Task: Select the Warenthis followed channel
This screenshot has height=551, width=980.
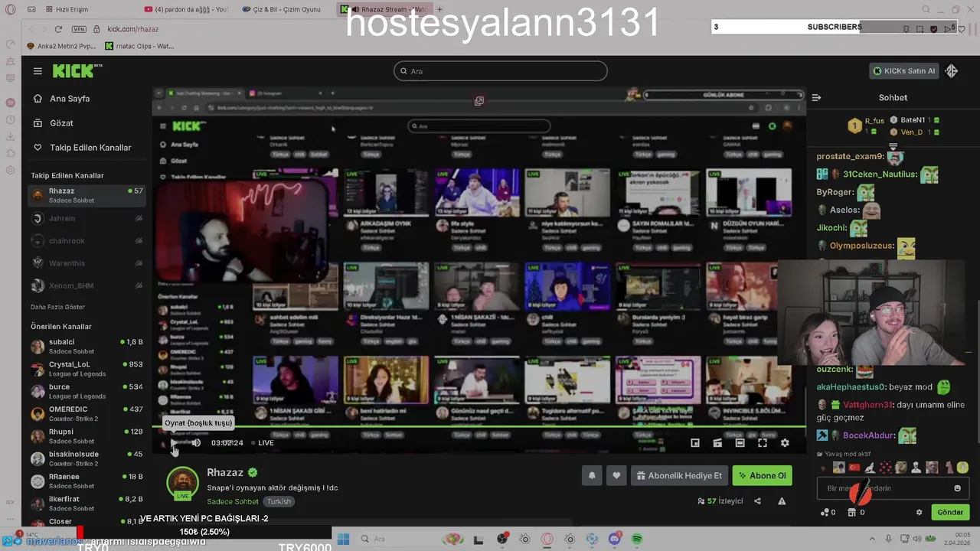Action: coord(87,263)
